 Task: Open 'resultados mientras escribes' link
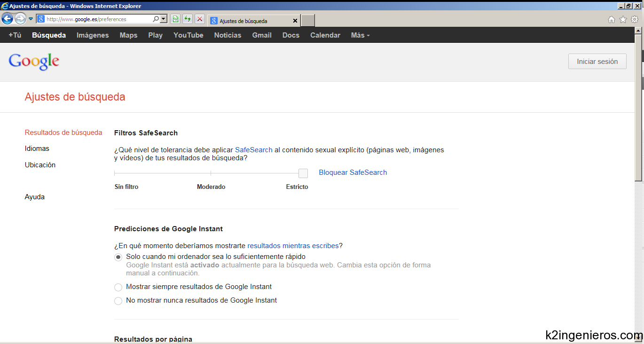(x=293, y=246)
